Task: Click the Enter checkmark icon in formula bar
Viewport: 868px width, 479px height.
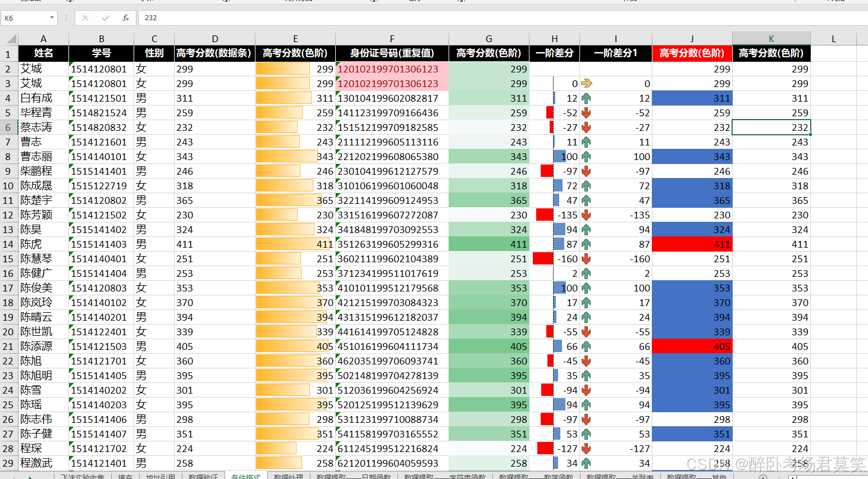Action: click(x=106, y=18)
